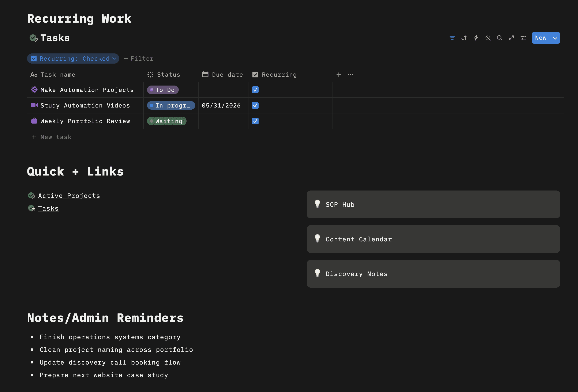The image size is (578, 392).
Task: Uncheck Recurring for Weekly Portfolio Review
Action: click(255, 121)
